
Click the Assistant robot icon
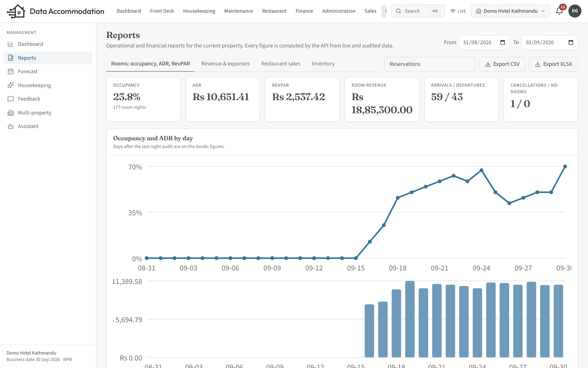pyautogui.click(x=10, y=126)
